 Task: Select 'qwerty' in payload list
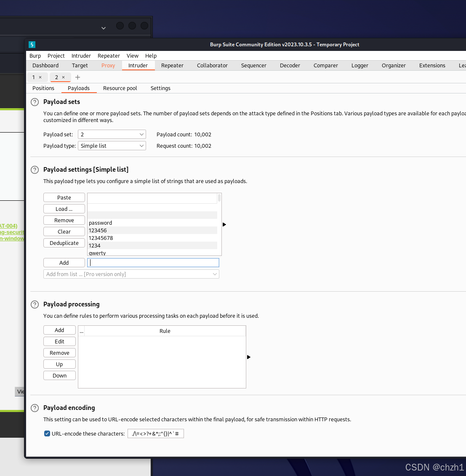pyautogui.click(x=152, y=253)
